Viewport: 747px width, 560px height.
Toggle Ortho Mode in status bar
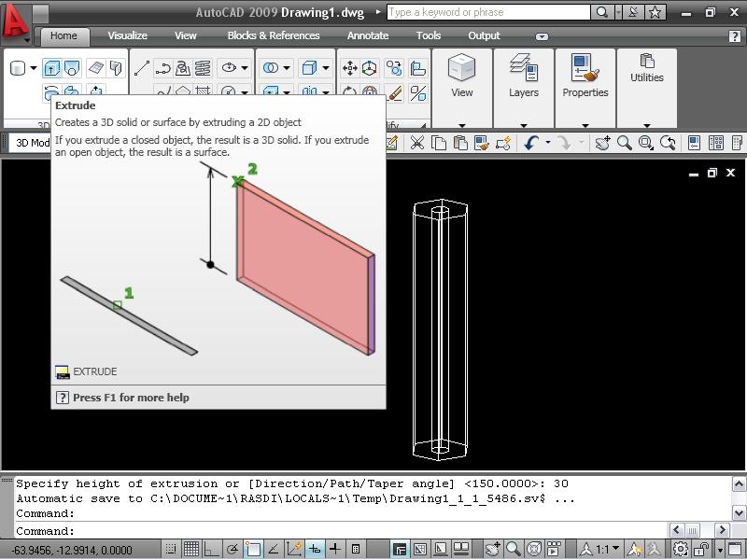tap(212, 549)
